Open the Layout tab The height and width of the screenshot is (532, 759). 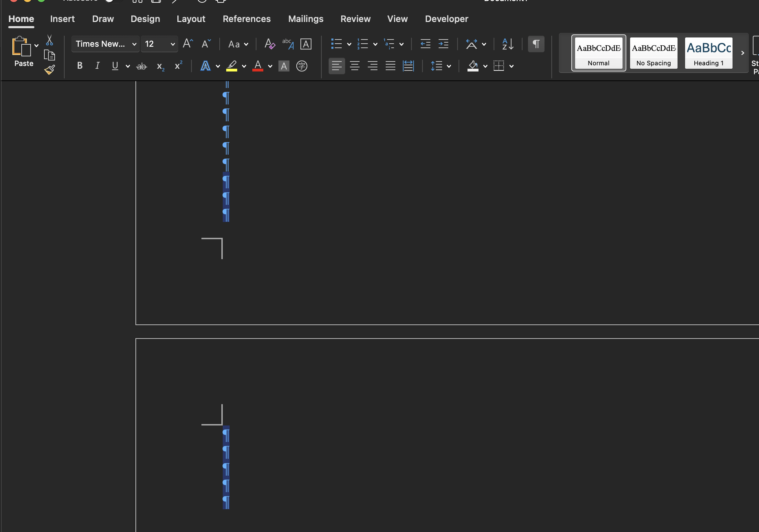191,19
